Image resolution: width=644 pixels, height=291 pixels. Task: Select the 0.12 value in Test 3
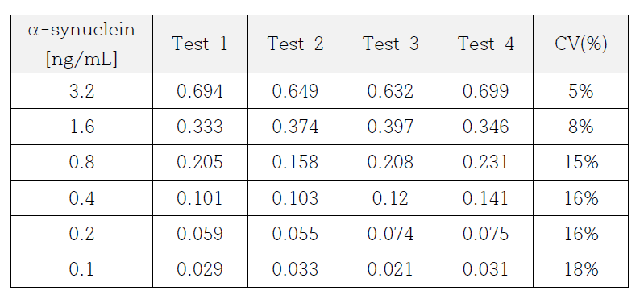point(390,198)
